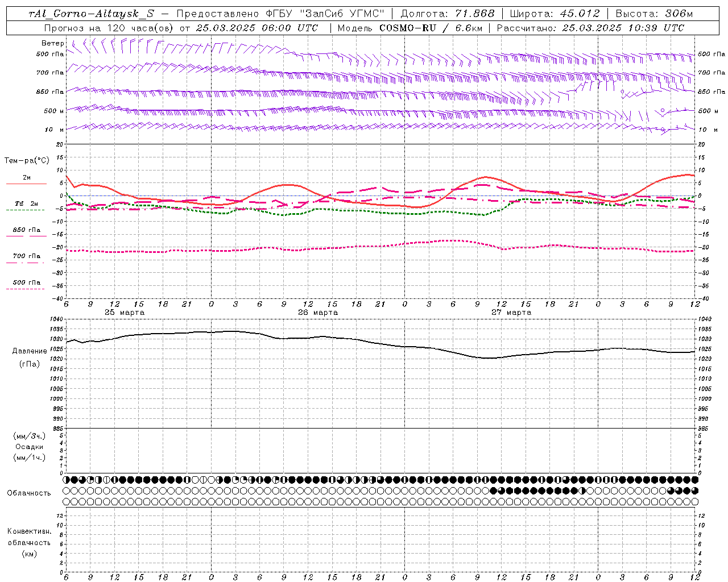This screenshot has height=582, width=728.
Task: Click the Ветер panel label
Action: pos(52,43)
